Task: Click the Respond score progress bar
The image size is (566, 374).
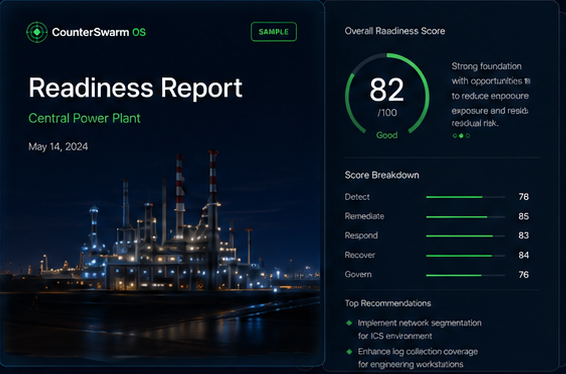Action: 465,236
